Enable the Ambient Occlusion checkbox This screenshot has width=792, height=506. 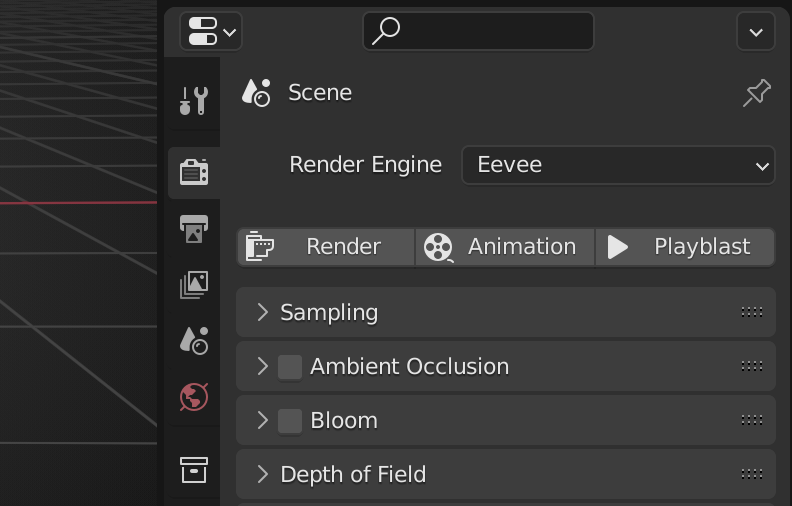tap(290, 367)
